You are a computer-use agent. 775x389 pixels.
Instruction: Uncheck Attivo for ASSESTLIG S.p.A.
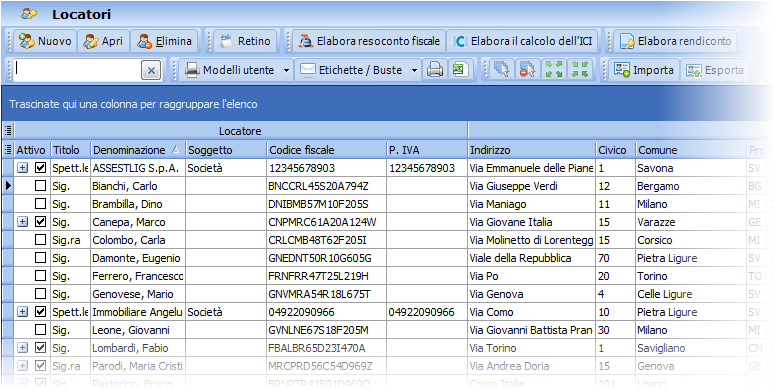pyautogui.click(x=41, y=168)
